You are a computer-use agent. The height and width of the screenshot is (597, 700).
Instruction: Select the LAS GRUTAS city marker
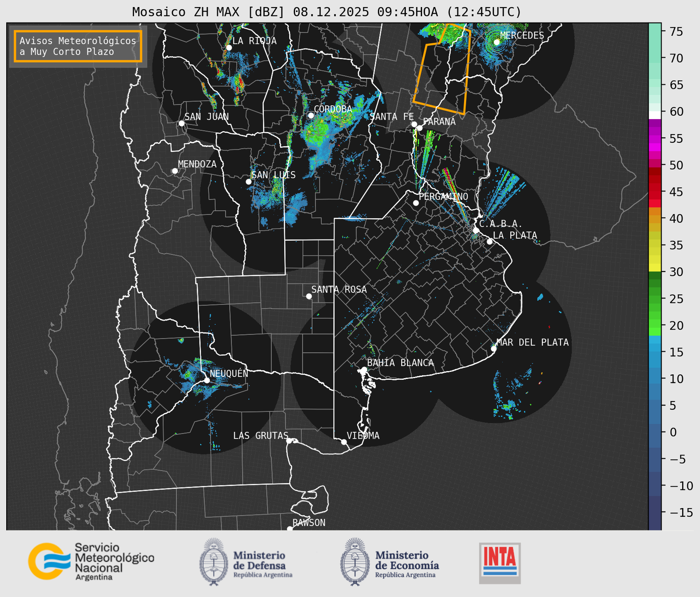coord(289,440)
